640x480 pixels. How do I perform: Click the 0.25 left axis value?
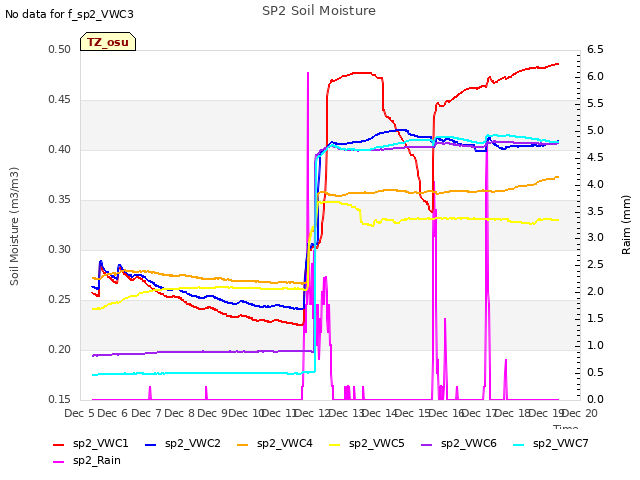click(60, 300)
